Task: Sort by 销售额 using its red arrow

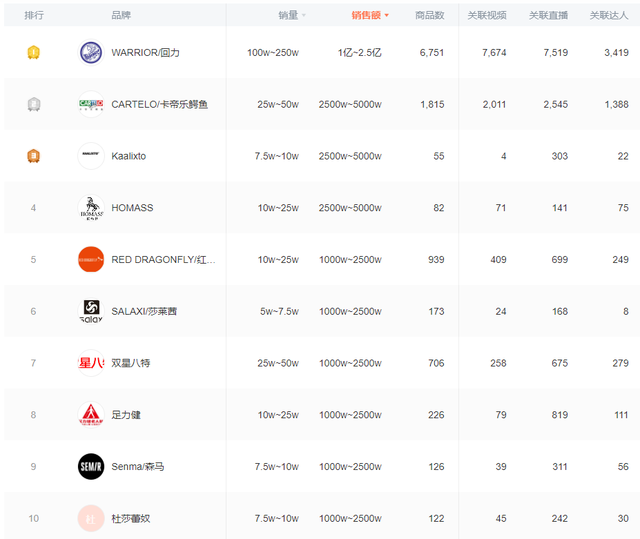Action: [x=387, y=16]
